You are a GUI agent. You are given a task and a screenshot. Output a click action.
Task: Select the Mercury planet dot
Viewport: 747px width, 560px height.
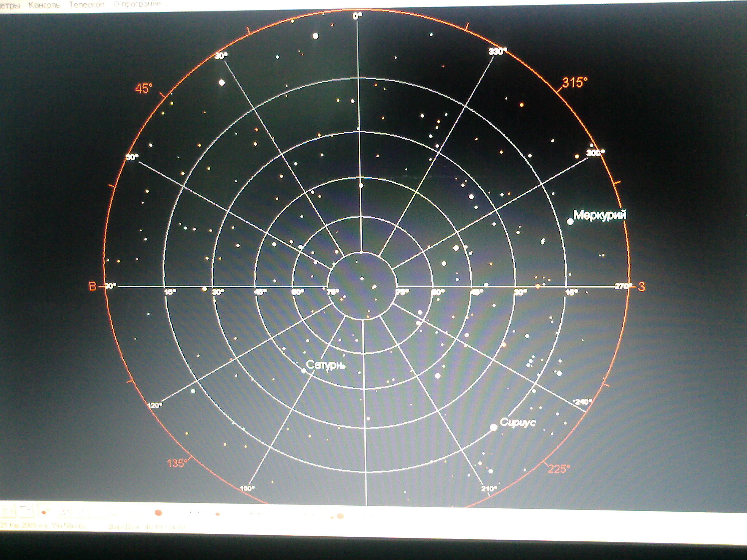(x=570, y=221)
